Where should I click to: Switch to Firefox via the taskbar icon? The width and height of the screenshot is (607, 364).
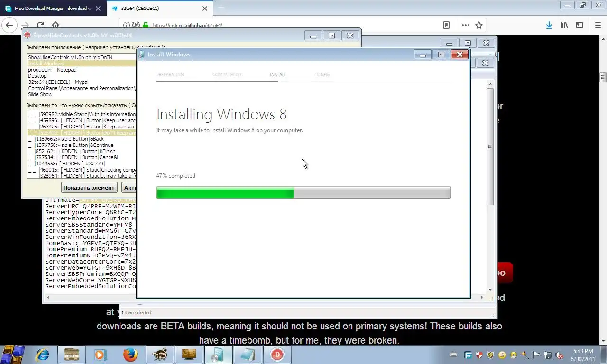coord(130,355)
